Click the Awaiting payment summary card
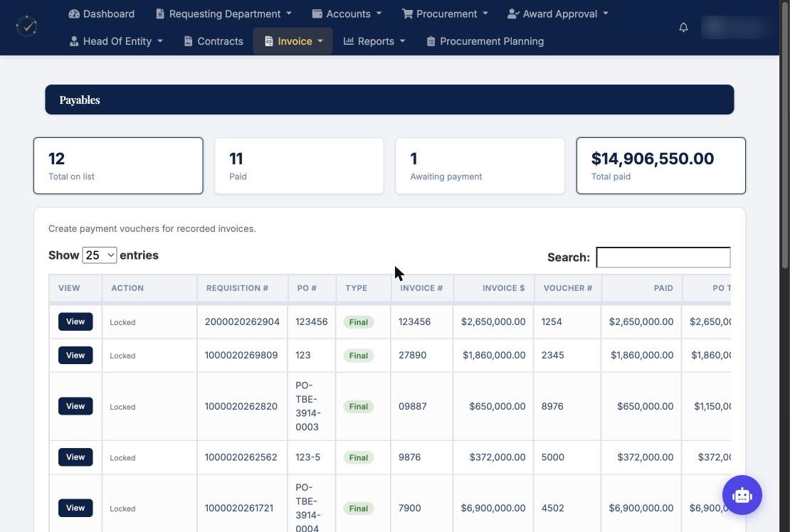Viewport: 790px width, 532px height. pos(480,166)
